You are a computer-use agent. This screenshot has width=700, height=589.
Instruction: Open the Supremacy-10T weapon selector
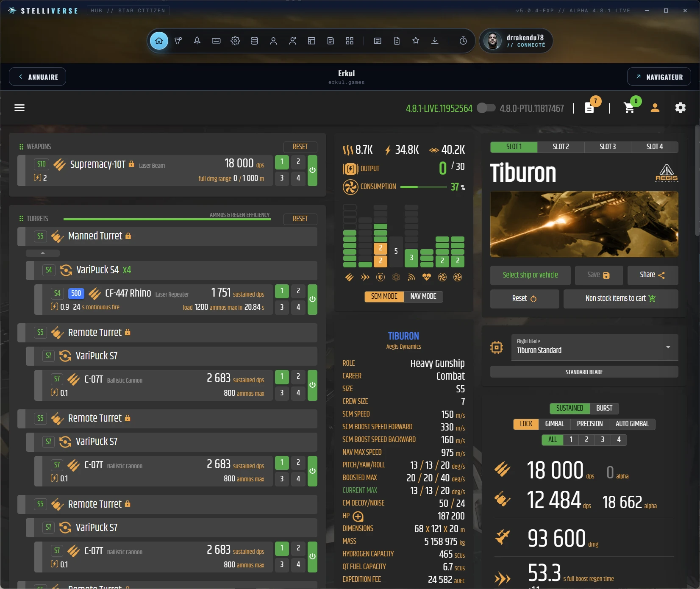[x=145, y=170]
